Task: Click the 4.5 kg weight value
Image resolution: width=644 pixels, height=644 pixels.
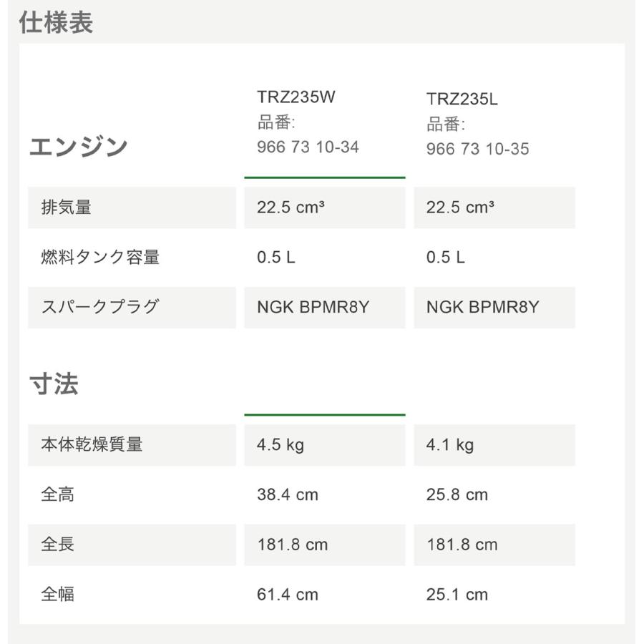Action: 280,445
